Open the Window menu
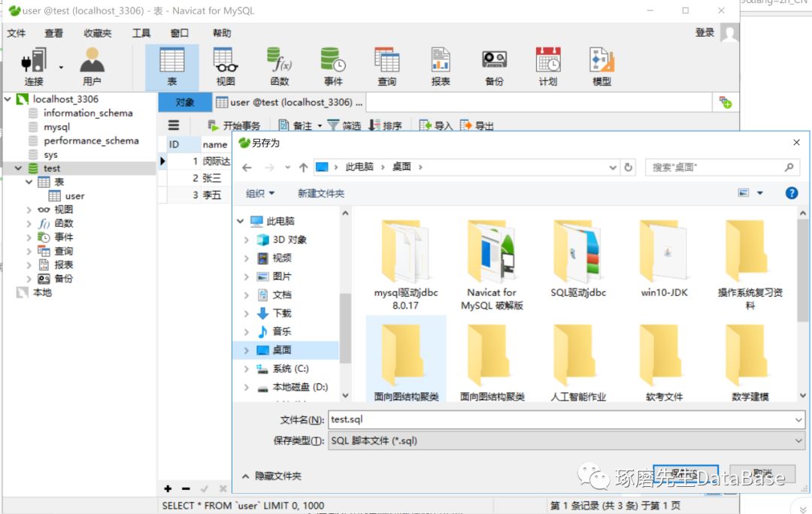The image size is (812, 514). click(180, 33)
